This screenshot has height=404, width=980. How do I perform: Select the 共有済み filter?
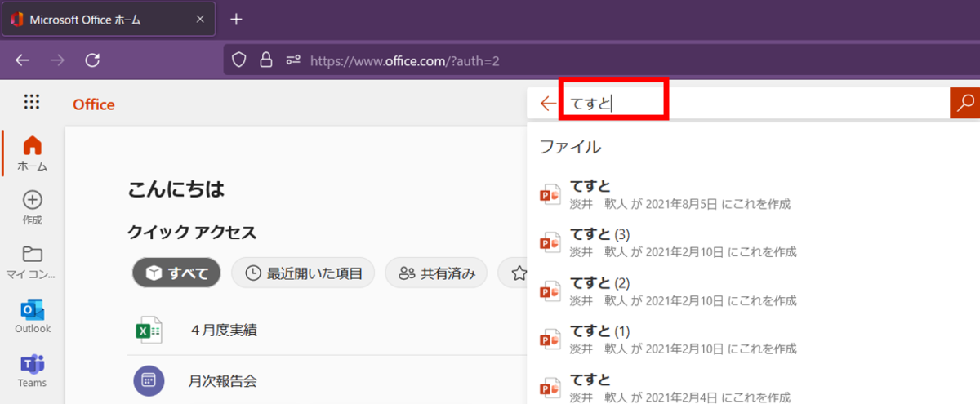pos(436,273)
